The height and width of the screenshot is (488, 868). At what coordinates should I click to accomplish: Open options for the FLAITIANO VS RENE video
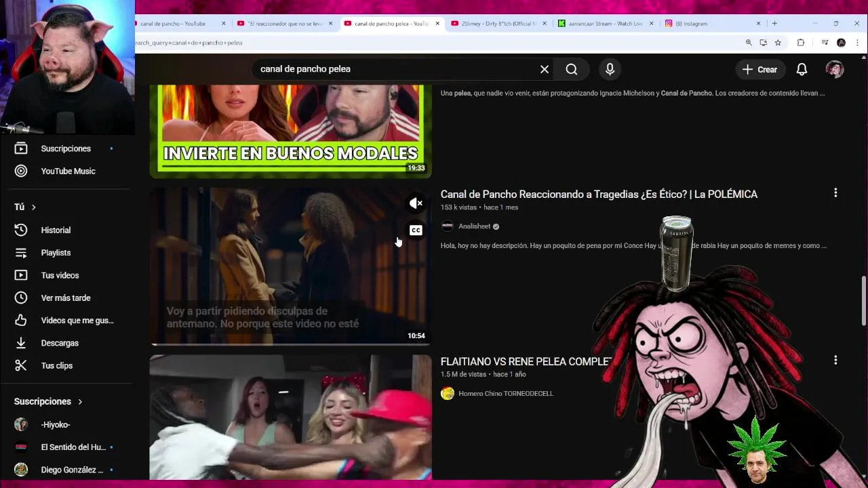point(835,361)
